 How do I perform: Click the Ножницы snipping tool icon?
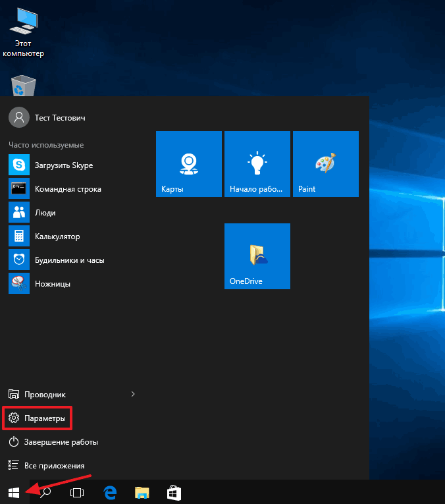click(19, 283)
